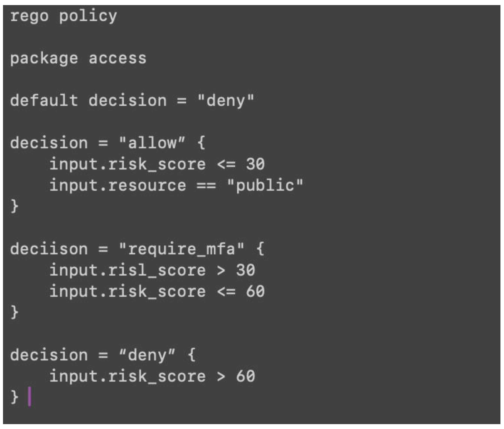The image size is (504, 429).
Task: Click the opening brace after "allow"
Action: click(x=201, y=143)
